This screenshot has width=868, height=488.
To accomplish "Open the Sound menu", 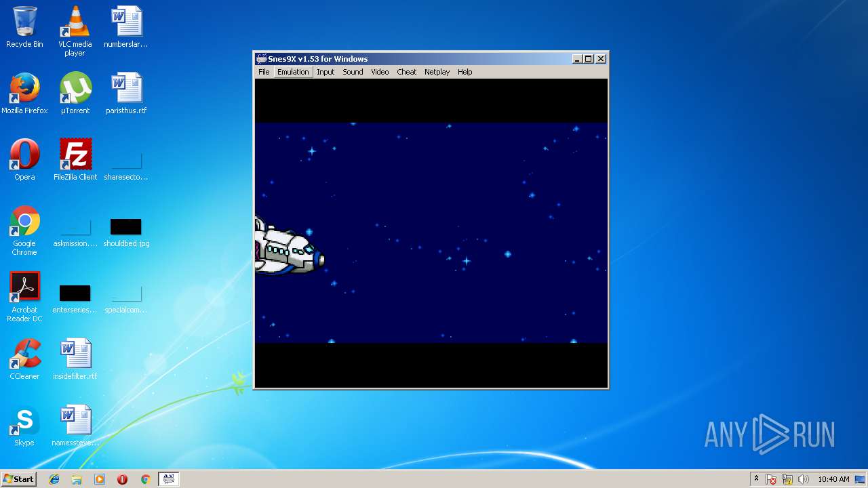I will 353,72.
